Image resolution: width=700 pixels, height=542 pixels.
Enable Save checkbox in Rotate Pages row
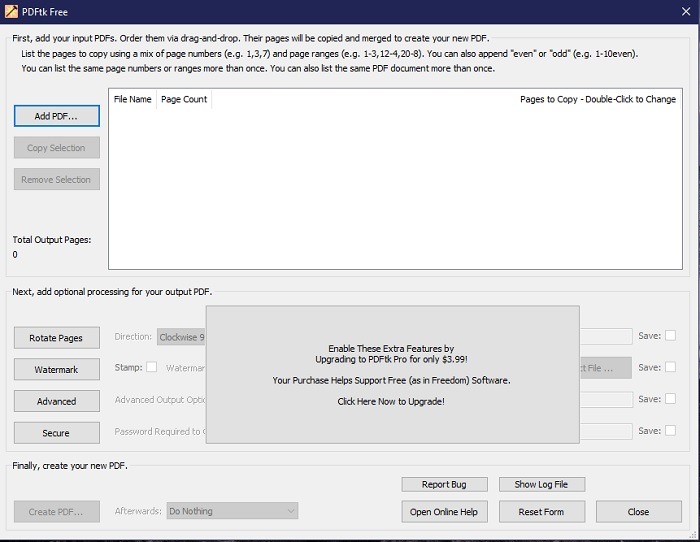click(670, 336)
